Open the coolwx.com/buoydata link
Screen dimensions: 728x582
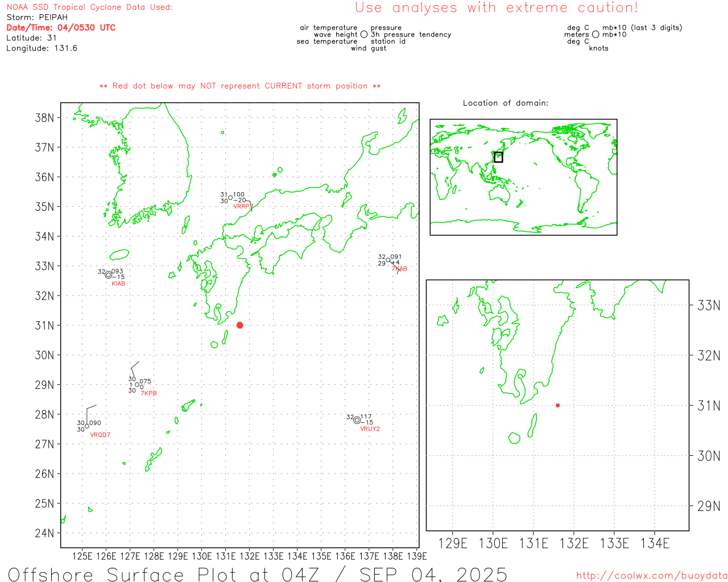point(652,576)
